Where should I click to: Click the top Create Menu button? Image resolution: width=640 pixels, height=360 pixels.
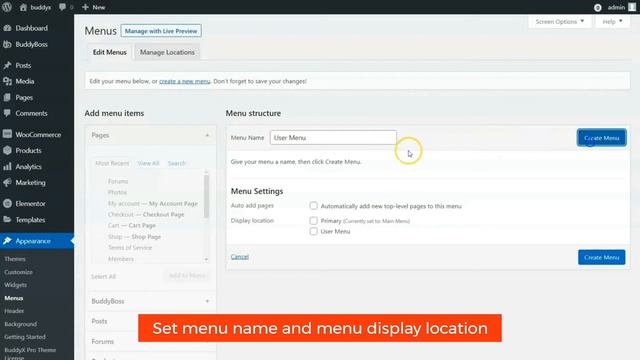coord(601,138)
